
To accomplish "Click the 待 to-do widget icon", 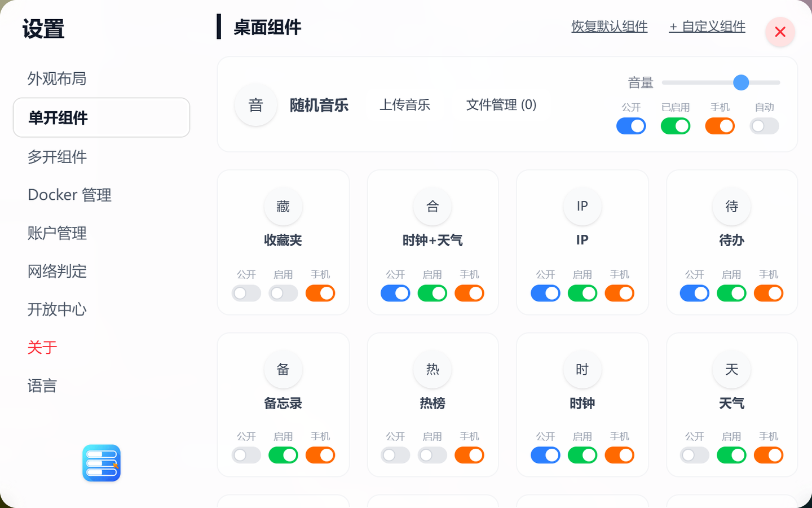I will (732, 206).
